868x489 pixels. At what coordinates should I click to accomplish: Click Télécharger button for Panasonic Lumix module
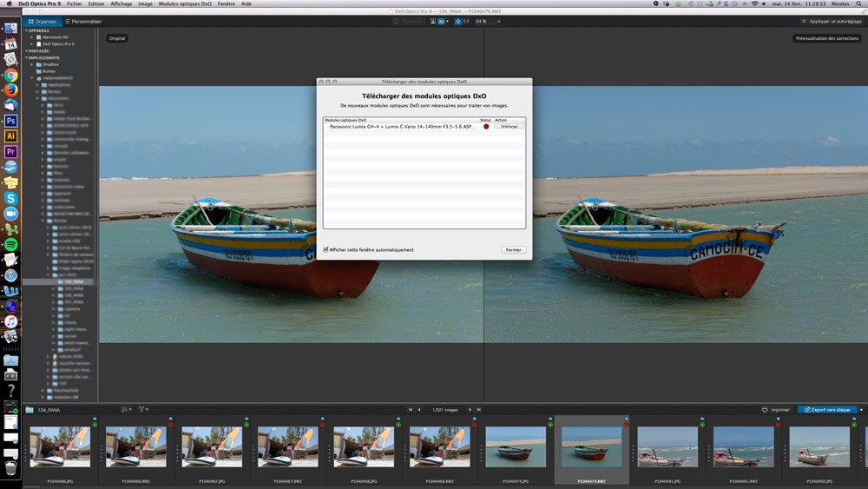pos(509,127)
